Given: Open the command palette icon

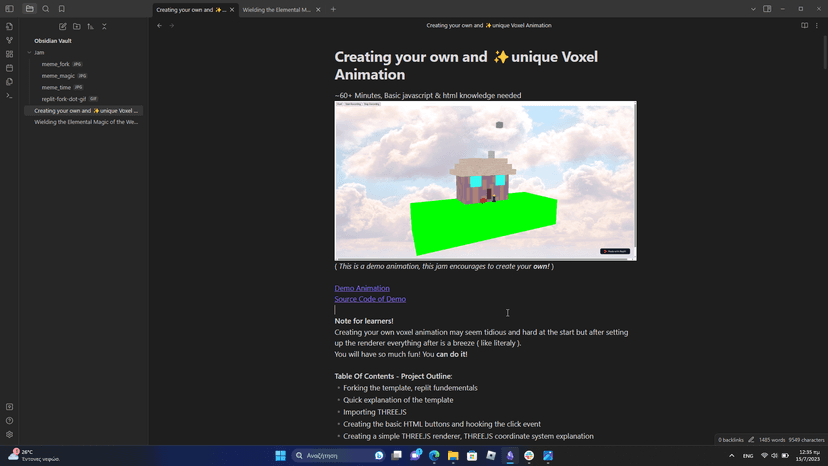Looking at the screenshot, I should click(10, 96).
